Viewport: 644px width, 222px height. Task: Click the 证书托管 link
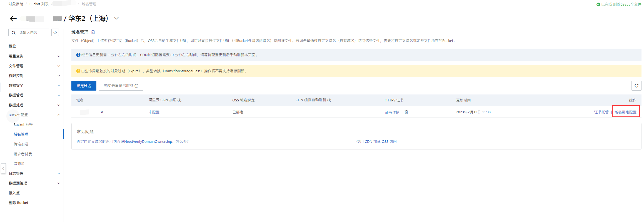click(x=601, y=112)
